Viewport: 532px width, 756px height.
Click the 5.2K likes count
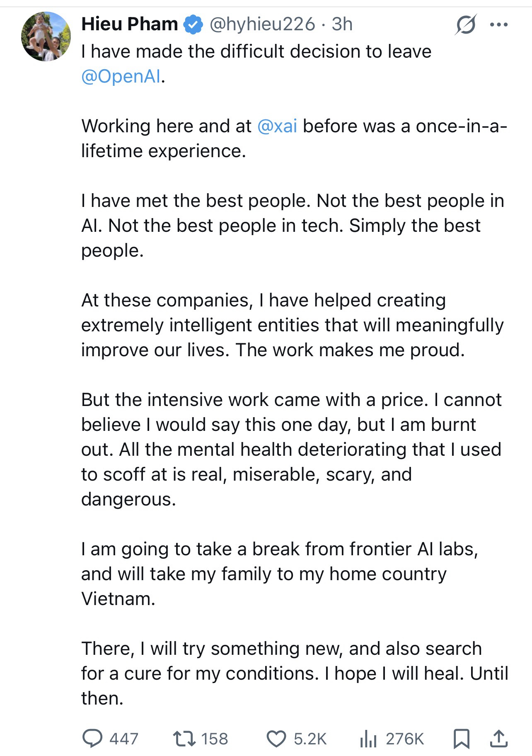[310, 739]
